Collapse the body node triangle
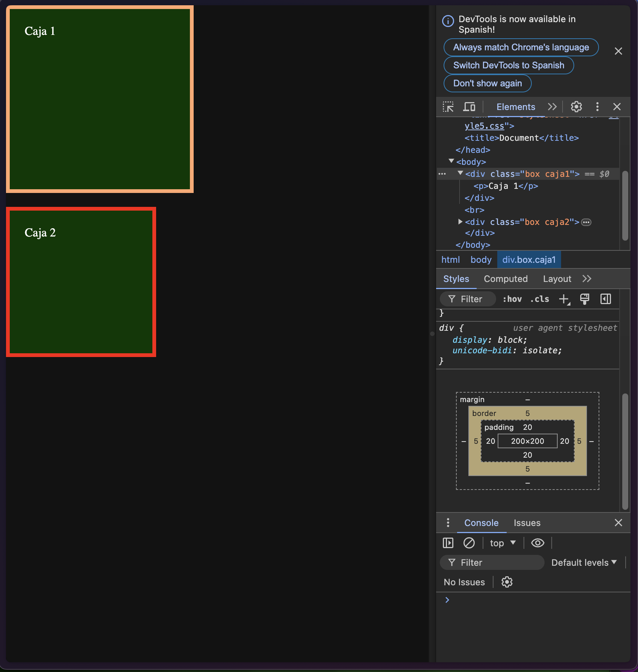Screen dimensions: 638x672 [x=451, y=161]
